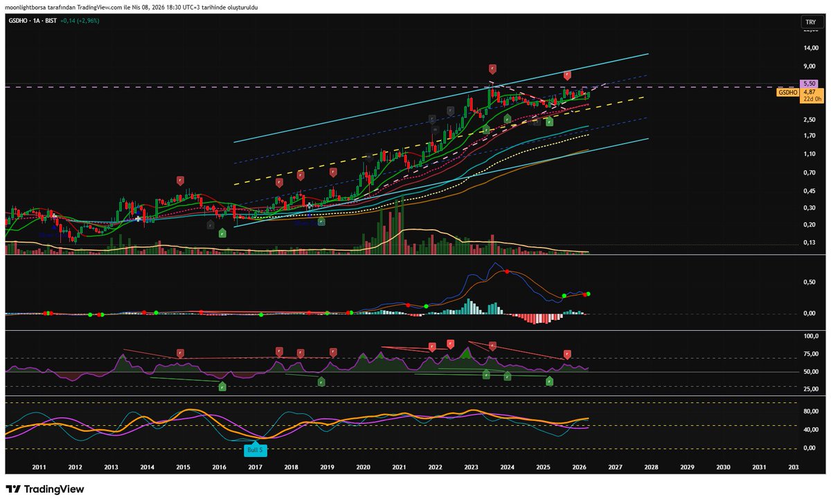Viewport: 831px width, 504px height.
Task: Click the 2023 year on time axis
Action: tap(471, 468)
